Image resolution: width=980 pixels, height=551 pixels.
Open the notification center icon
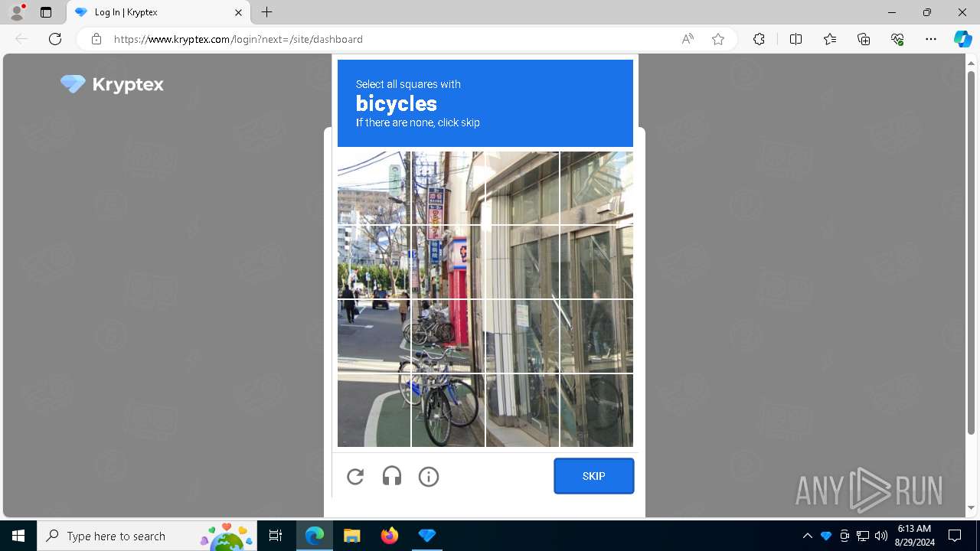coord(955,536)
